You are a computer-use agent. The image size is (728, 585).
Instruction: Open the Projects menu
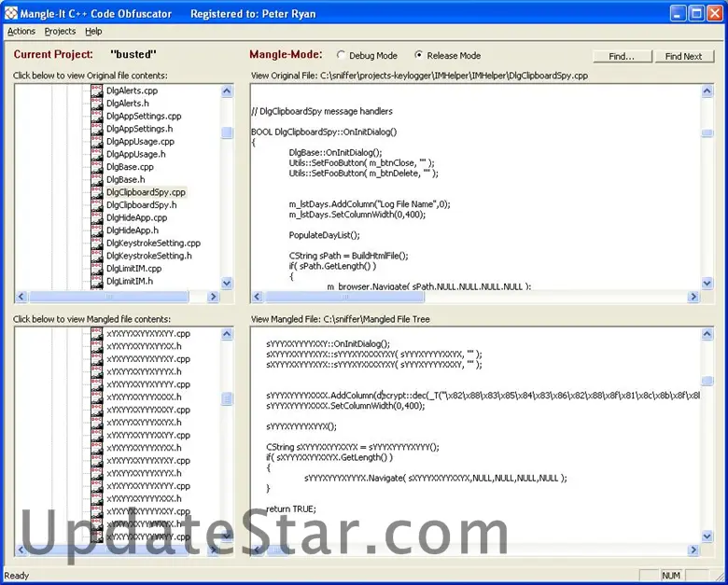[60, 31]
